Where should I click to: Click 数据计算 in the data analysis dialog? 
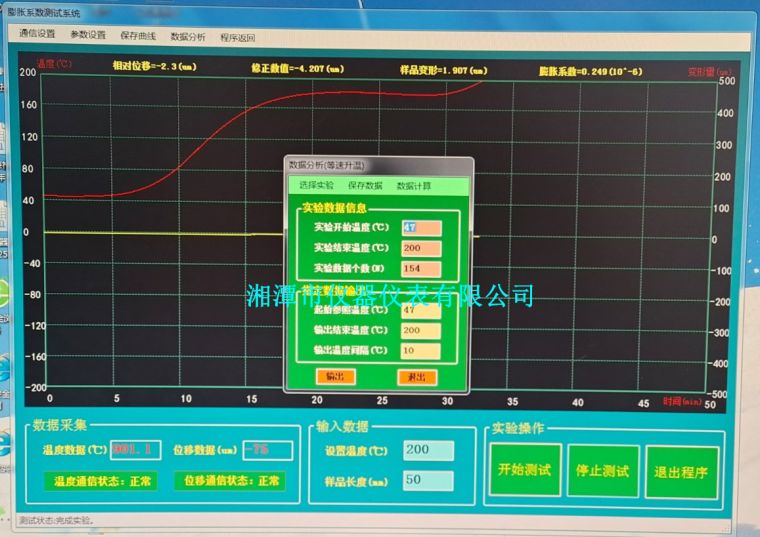click(x=414, y=185)
